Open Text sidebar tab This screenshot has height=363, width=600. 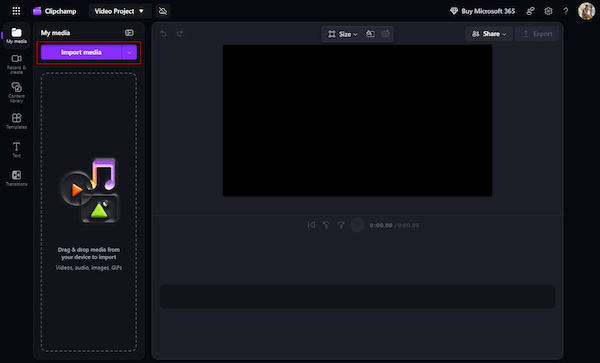coord(16,150)
